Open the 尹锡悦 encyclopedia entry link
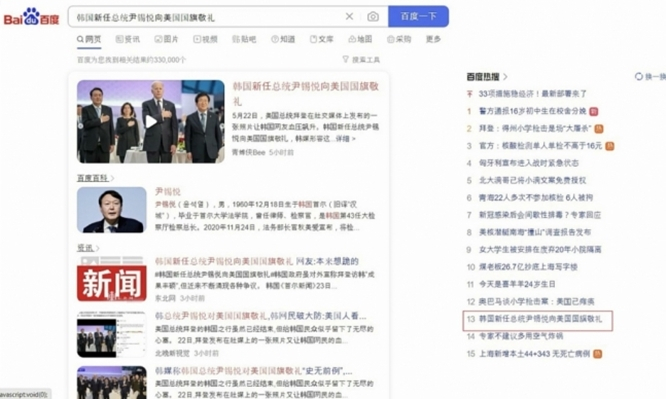This screenshot has height=399, width=666. click(x=167, y=192)
